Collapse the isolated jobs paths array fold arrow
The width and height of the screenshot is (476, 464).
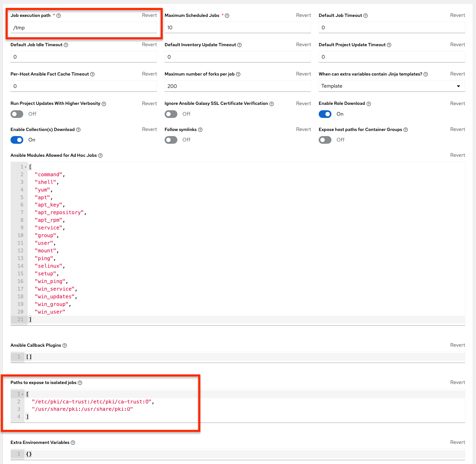click(23, 394)
